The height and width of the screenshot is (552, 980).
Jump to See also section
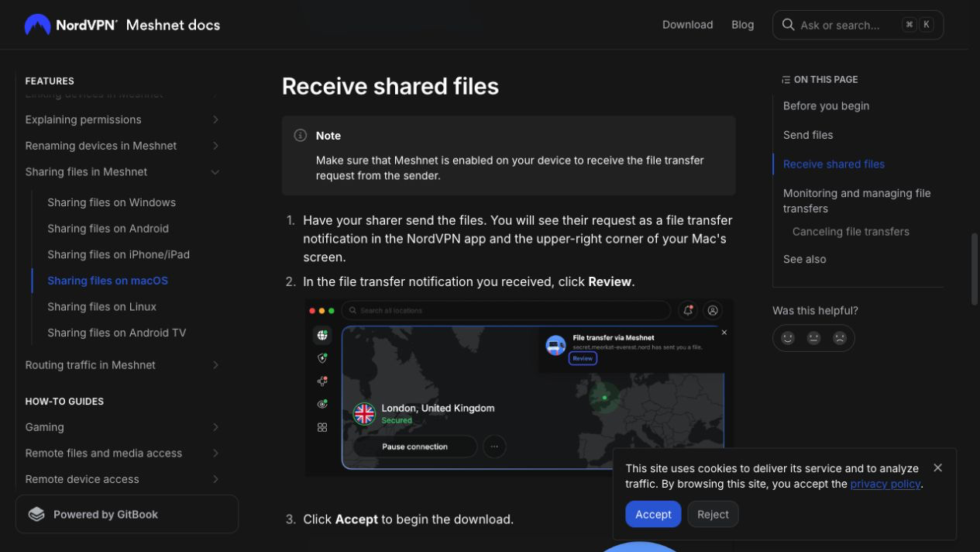[804, 259]
